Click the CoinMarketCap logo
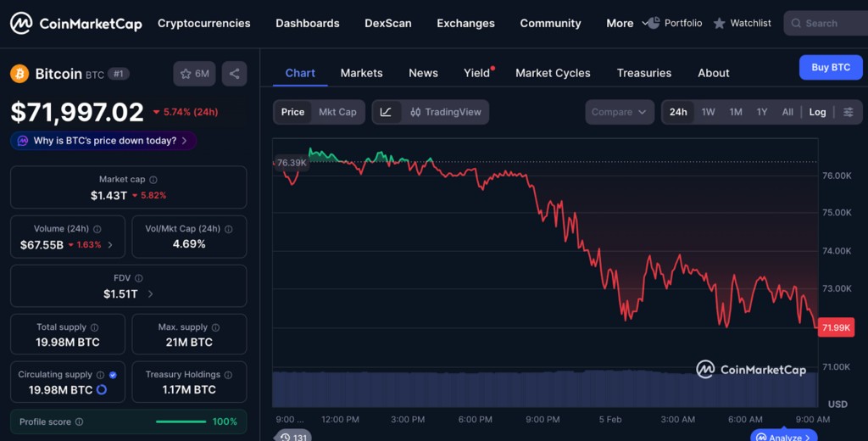 pyautogui.click(x=76, y=23)
